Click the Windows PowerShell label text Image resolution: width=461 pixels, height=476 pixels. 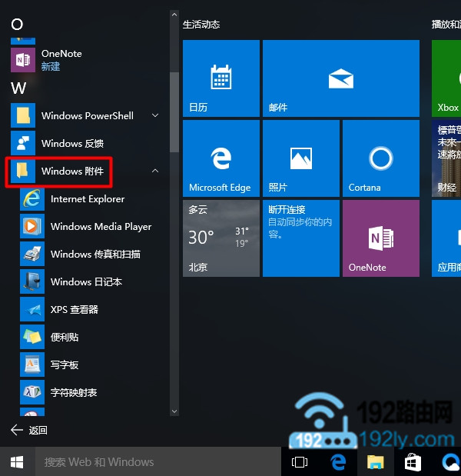click(x=88, y=115)
